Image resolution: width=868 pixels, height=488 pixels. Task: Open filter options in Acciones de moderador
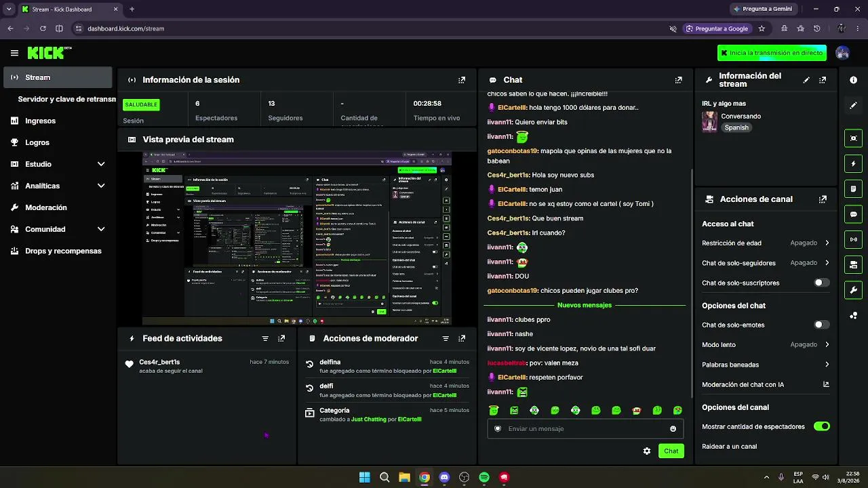pyautogui.click(x=446, y=338)
